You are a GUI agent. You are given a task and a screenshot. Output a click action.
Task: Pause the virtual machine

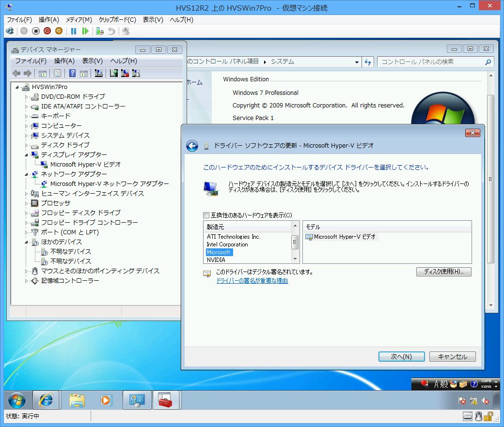[x=74, y=31]
